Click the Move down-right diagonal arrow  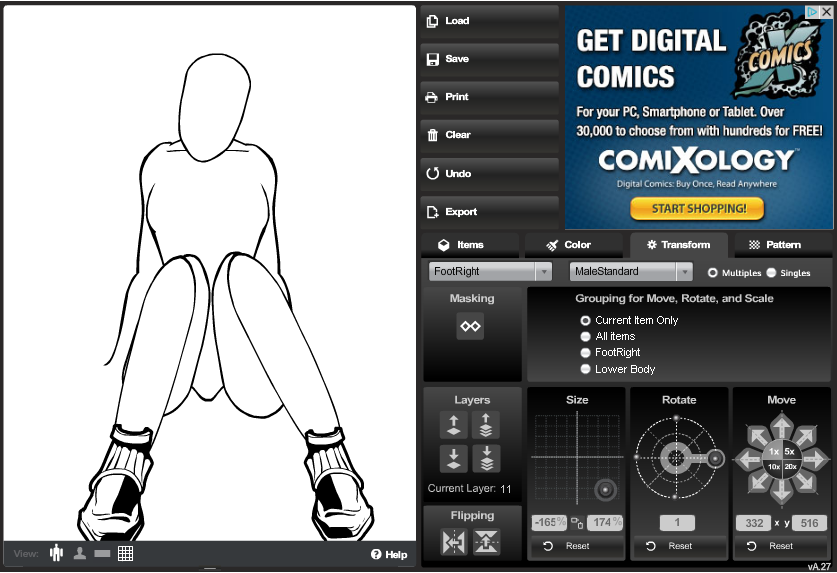coord(805,482)
